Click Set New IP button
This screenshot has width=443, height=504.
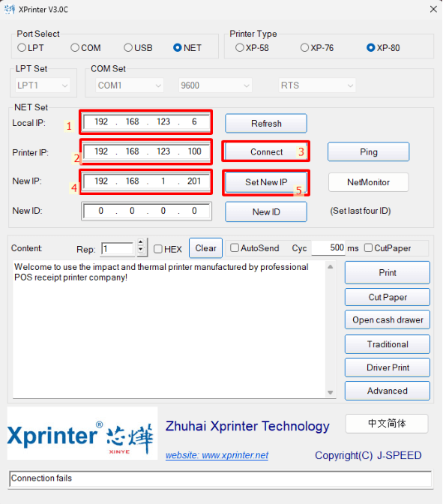(x=266, y=182)
